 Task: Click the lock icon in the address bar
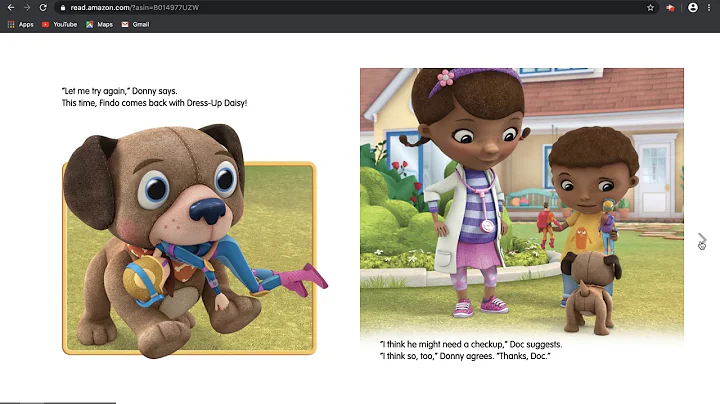(63, 8)
